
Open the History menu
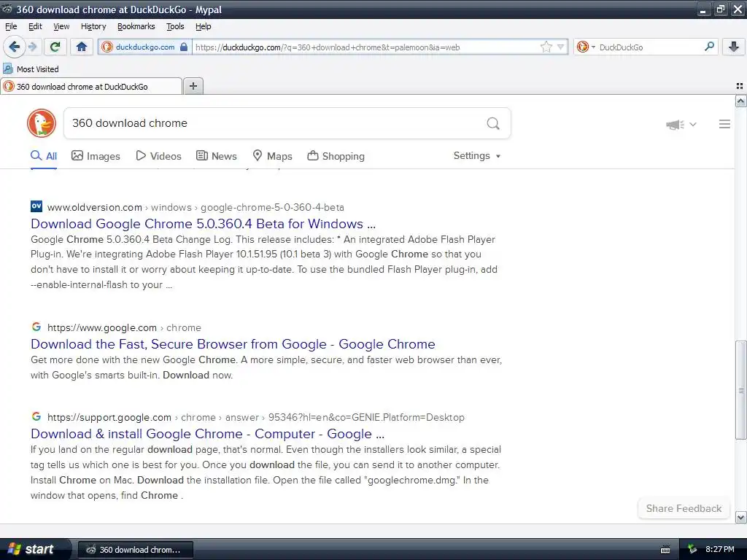[93, 26]
